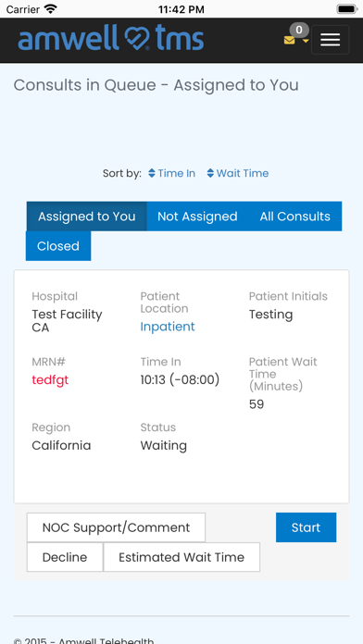Select the Closed tab
This screenshot has width=363, height=644.
(x=58, y=246)
